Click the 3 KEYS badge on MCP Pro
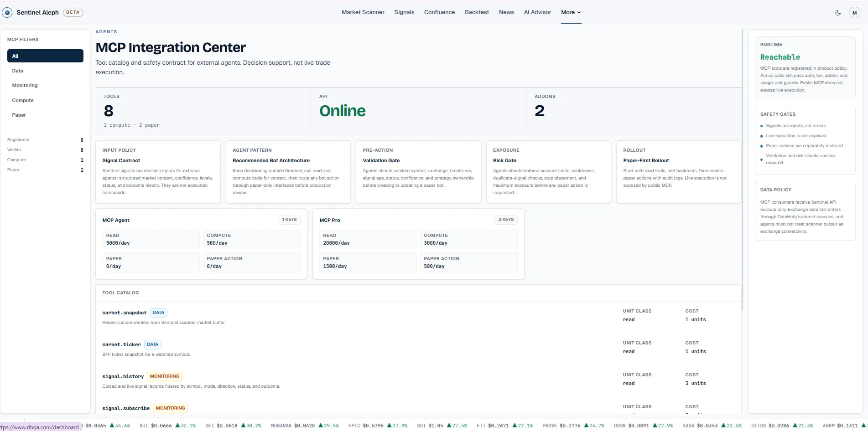The image size is (868, 431). coord(506,220)
